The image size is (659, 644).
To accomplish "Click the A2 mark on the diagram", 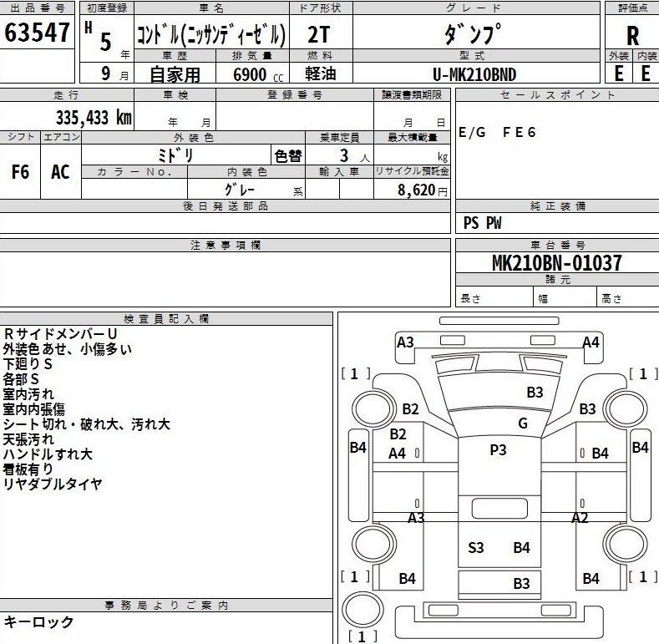I will [x=580, y=518].
